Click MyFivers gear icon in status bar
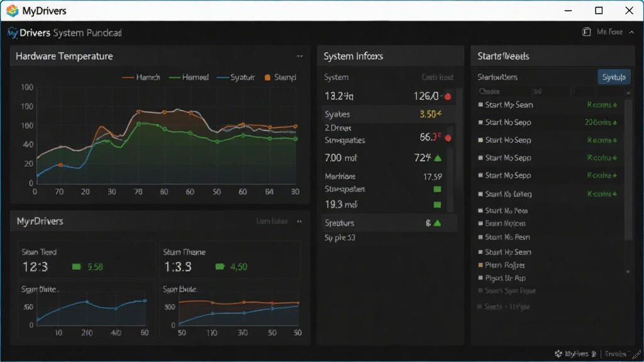Screen dimensions: 644x362 (x=558, y=354)
